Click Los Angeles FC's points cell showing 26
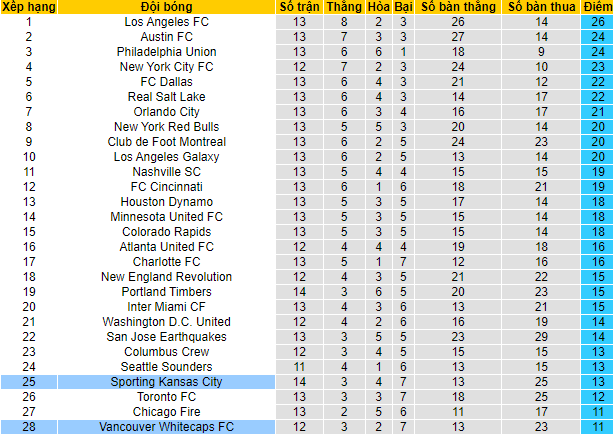This screenshot has height=436, width=613. [x=596, y=21]
